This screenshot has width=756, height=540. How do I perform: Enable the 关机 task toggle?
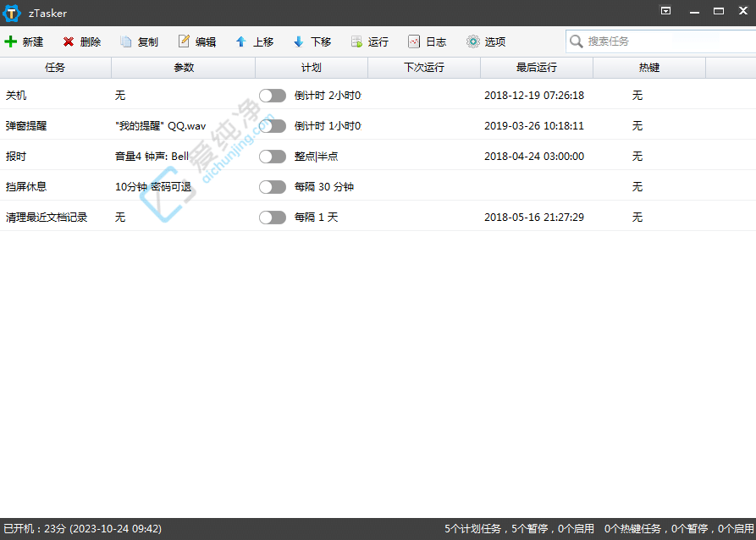273,96
